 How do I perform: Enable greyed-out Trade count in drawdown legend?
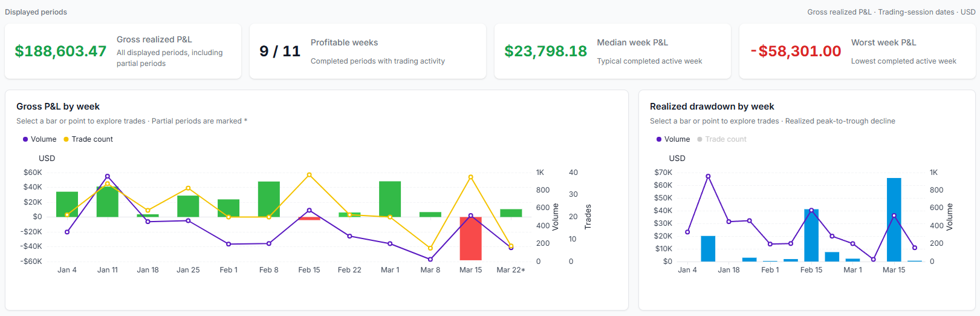(722, 139)
